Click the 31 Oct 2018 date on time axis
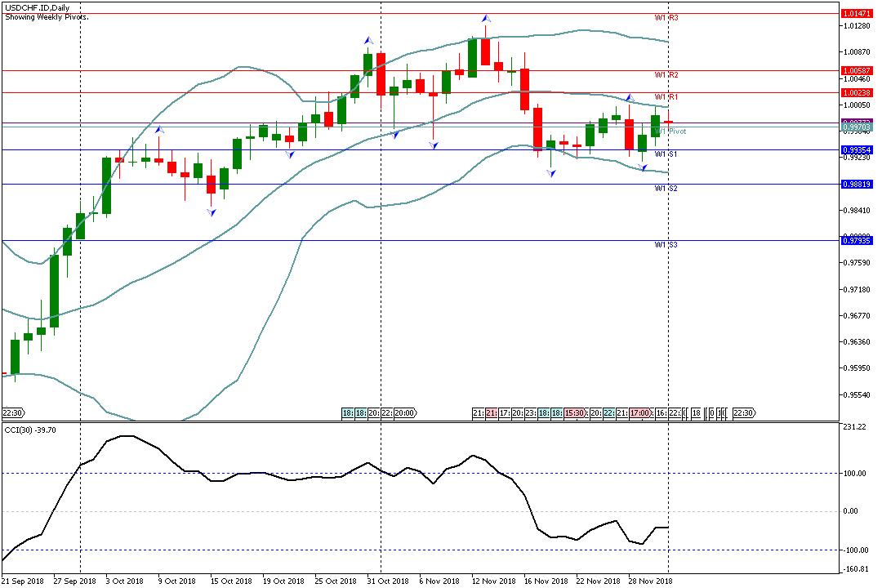The height and width of the screenshot is (588, 882). click(x=387, y=581)
